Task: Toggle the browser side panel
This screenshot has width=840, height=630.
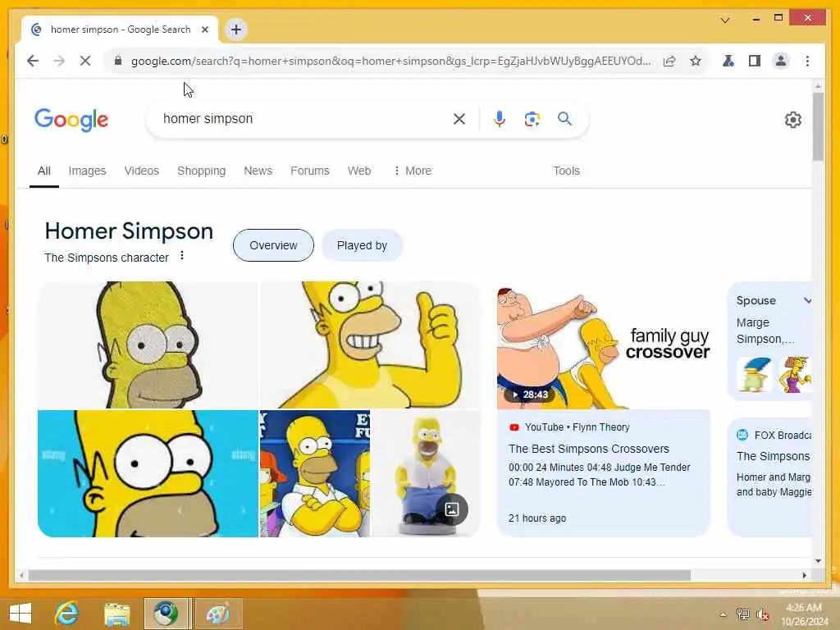Action: coord(755,61)
